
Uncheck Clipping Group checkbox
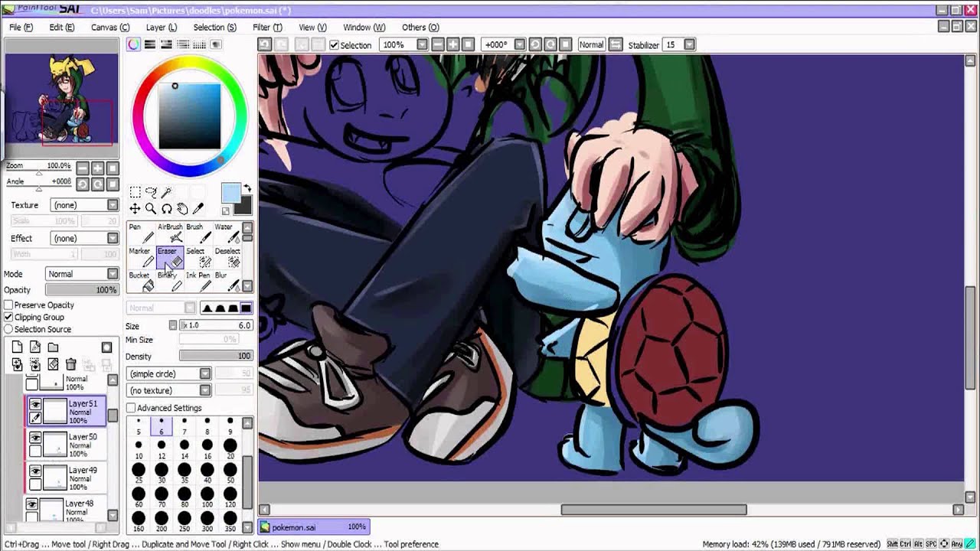(8, 317)
